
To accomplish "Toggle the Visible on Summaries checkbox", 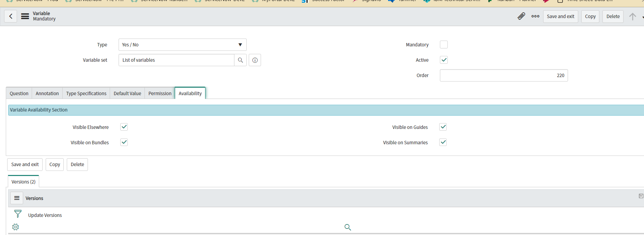I will pyautogui.click(x=443, y=142).
